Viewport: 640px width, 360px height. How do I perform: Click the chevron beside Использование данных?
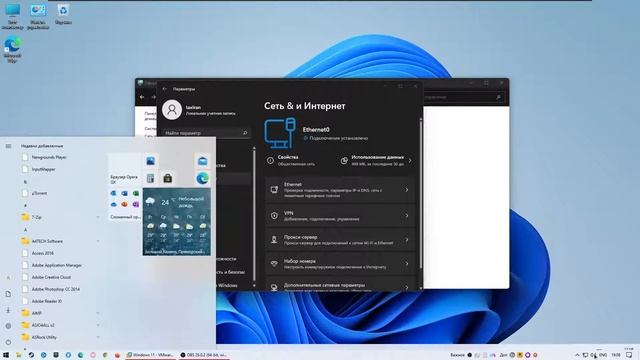(x=410, y=161)
